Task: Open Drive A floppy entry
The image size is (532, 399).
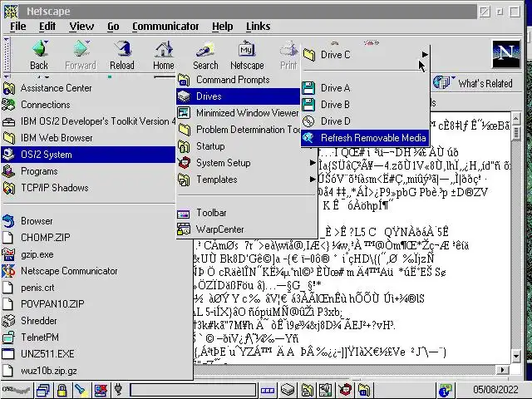Action: point(364,88)
